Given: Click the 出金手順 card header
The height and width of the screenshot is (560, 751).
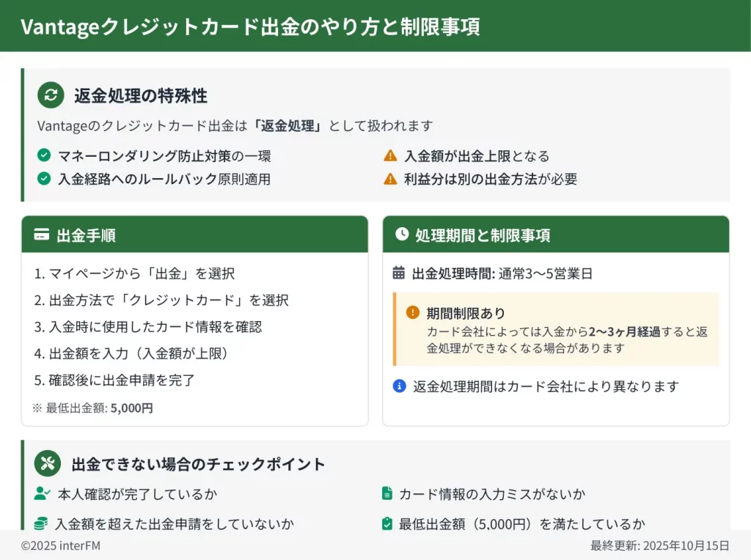Looking at the screenshot, I should coord(194,235).
